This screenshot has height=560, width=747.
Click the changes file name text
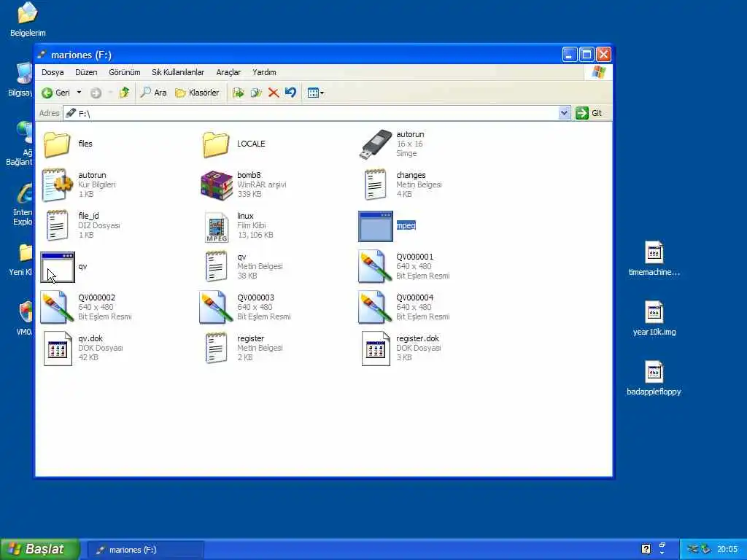[x=411, y=175]
